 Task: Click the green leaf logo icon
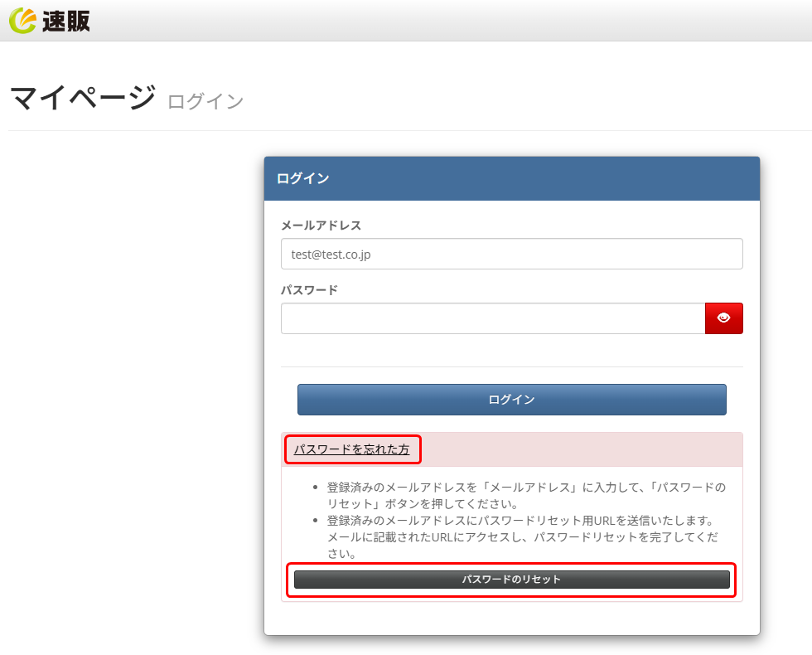point(22,21)
